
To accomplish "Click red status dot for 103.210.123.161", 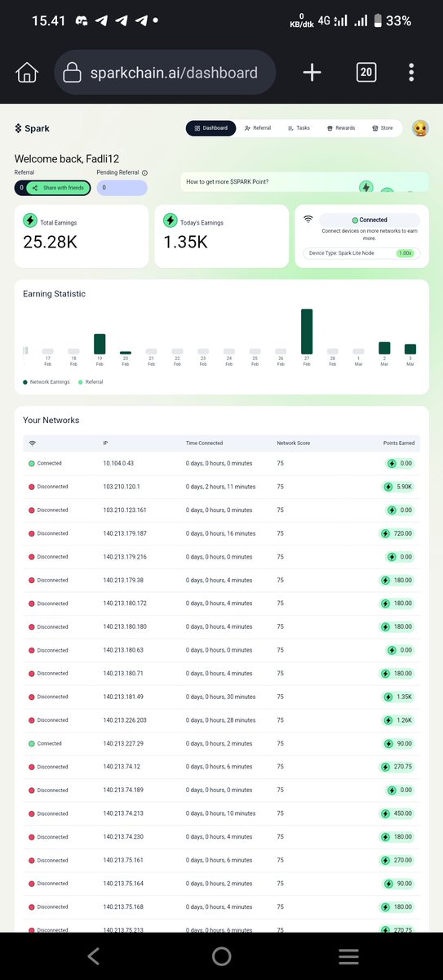I will pos(32,510).
